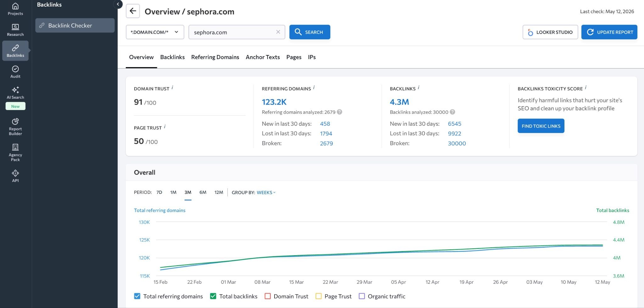
Task: Click the SEARCH button
Action: pyautogui.click(x=310, y=32)
